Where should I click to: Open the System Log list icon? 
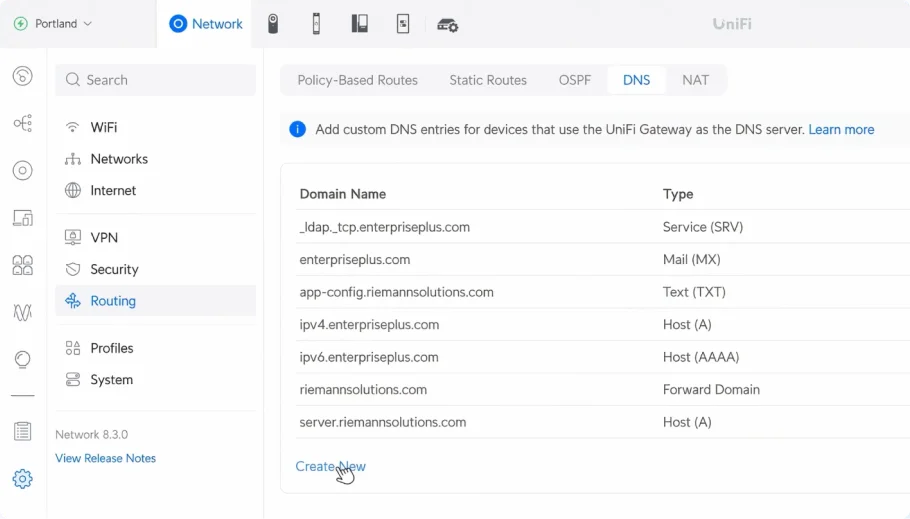click(x=23, y=431)
